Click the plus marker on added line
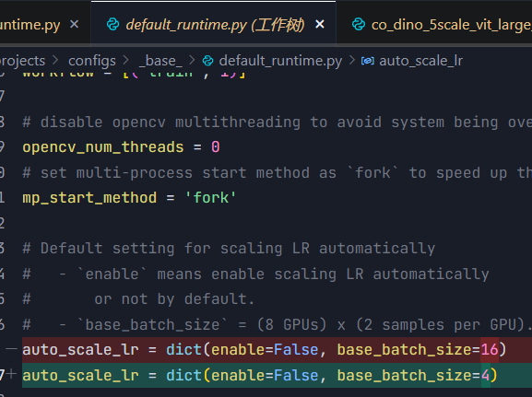This screenshot has height=397, width=532. click(11, 374)
